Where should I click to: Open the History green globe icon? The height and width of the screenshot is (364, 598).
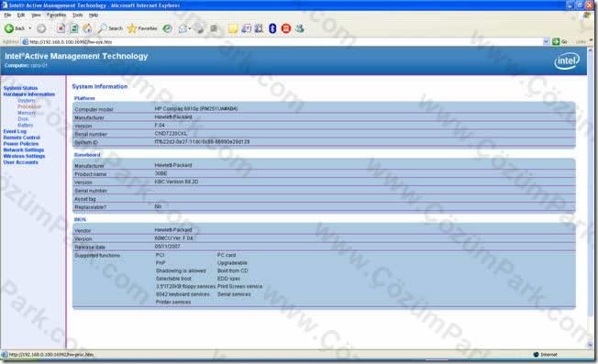coord(167,28)
